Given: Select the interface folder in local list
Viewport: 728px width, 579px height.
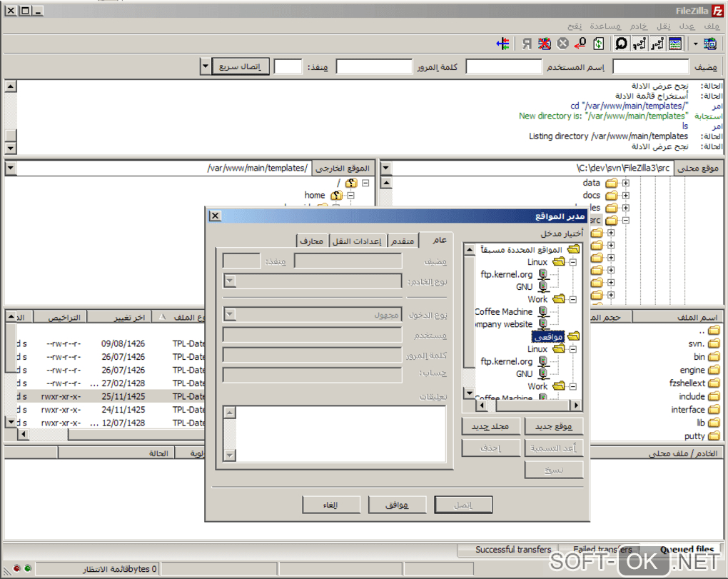Looking at the screenshot, I should 695,410.
